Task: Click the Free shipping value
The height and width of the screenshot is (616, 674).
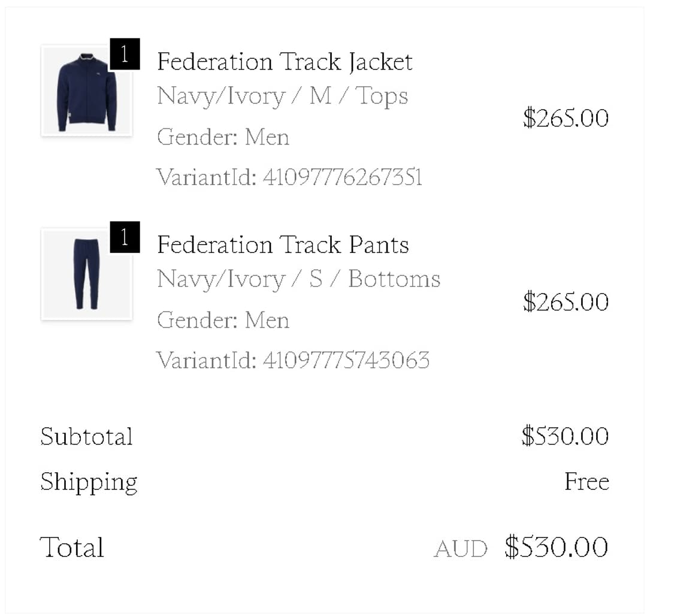Action: tap(587, 482)
